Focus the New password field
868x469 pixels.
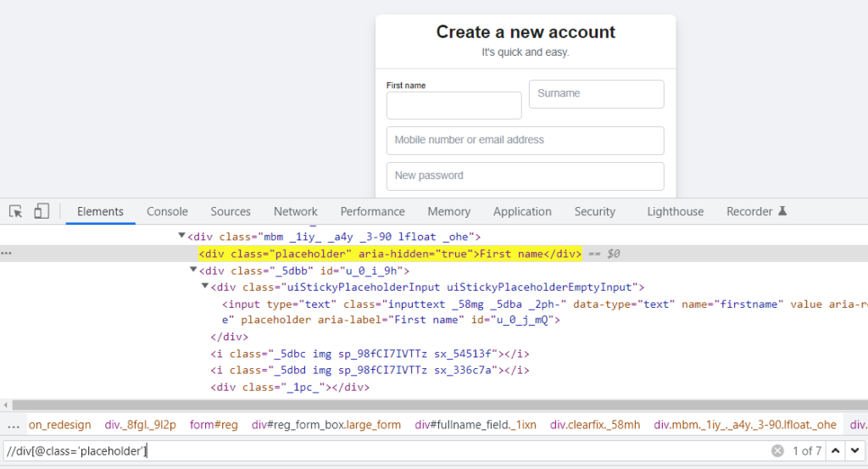point(525,176)
